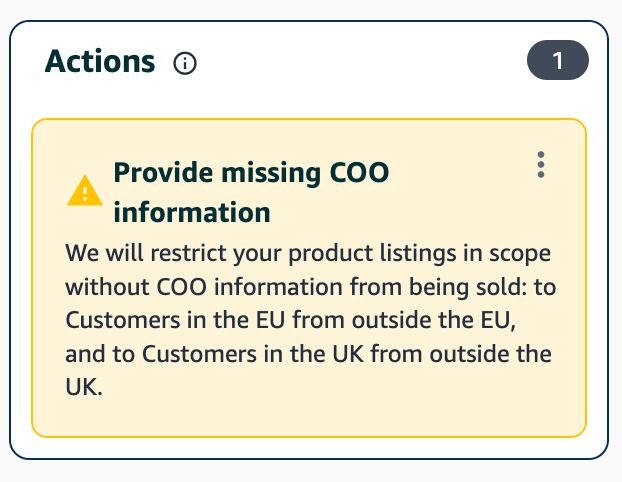Click "Provide missing COO" on the first title line
Image resolution: width=622 pixels, height=482 pixels.
click(x=251, y=172)
